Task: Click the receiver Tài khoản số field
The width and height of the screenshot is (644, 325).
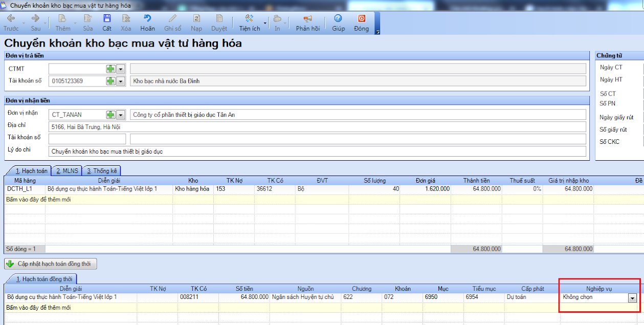Action: pos(87,139)
